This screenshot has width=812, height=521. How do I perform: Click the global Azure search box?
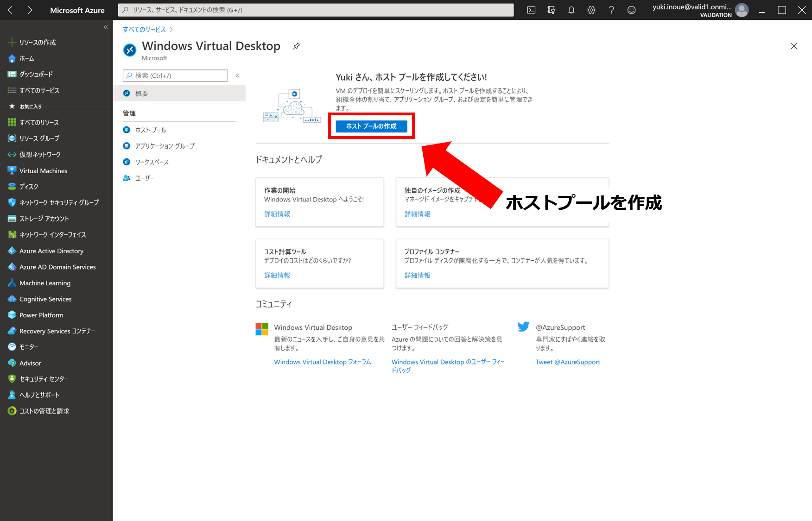316,10
